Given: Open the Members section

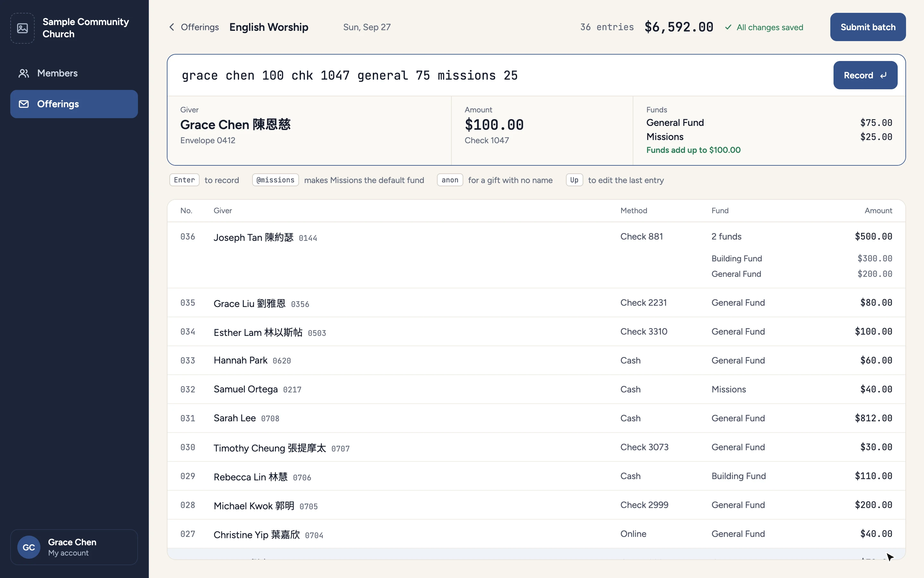Looking at the screenshot, I should pyautogui.click(x=74, y=74).
